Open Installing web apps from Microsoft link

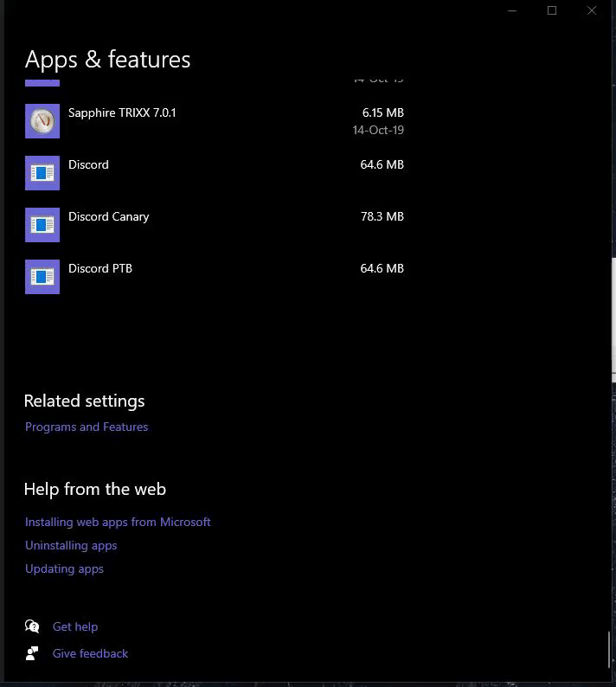point(118,522)
